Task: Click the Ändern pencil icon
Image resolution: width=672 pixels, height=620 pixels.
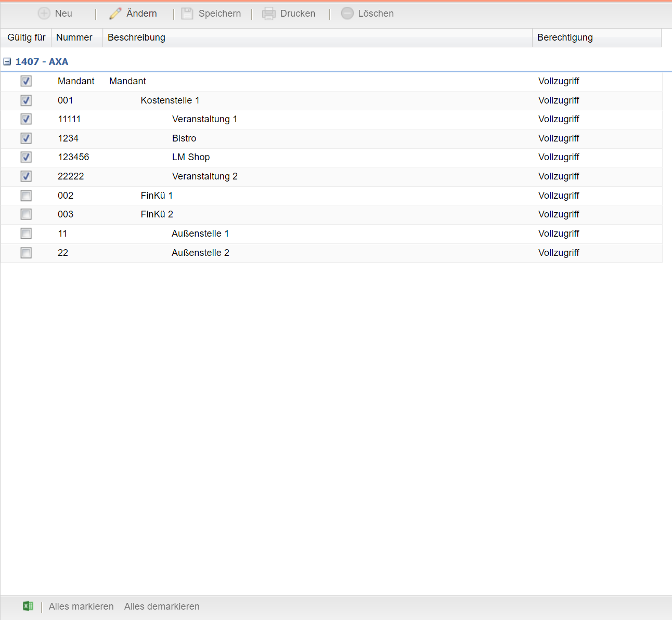Action: 115,14
